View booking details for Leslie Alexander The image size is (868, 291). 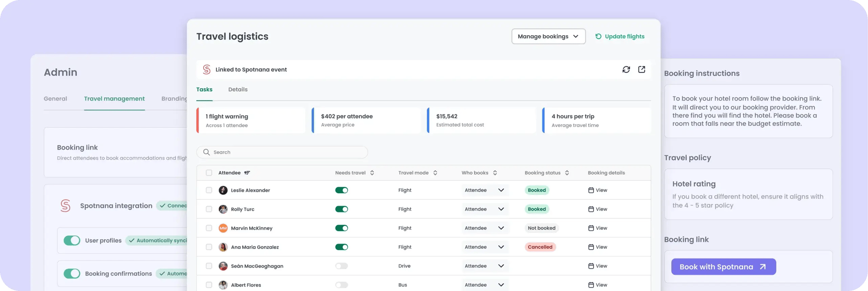(x=598, y=190)
